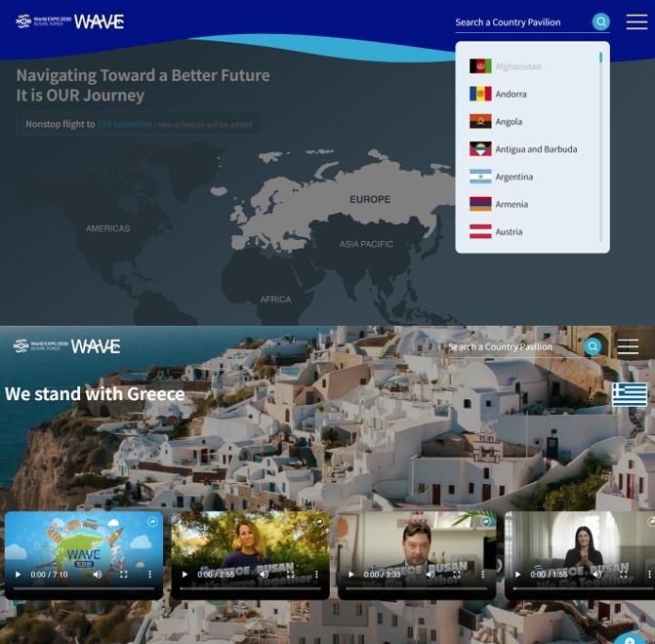Open fullscreen on the 3:33 video
This screenshot has width=655, height=644.
tap(457, 575)
